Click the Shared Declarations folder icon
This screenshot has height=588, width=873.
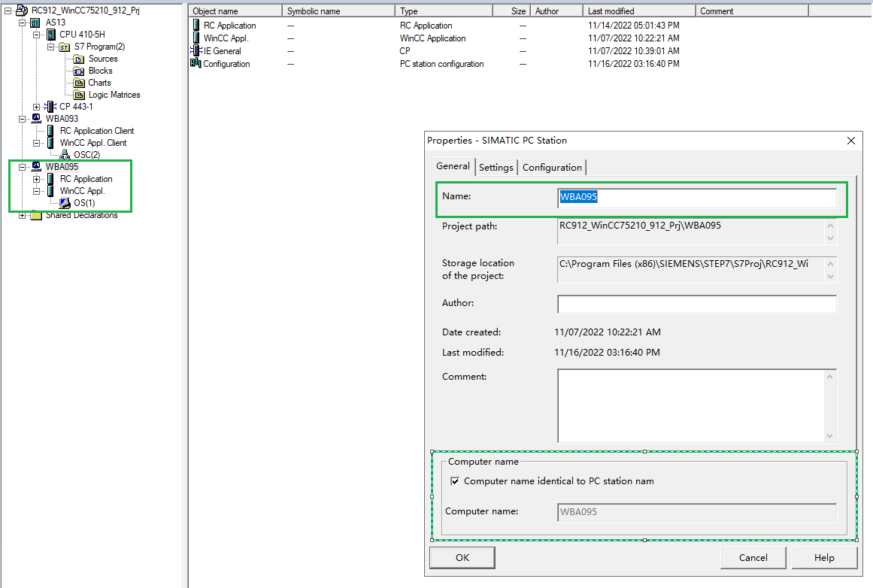pos(36,216)
